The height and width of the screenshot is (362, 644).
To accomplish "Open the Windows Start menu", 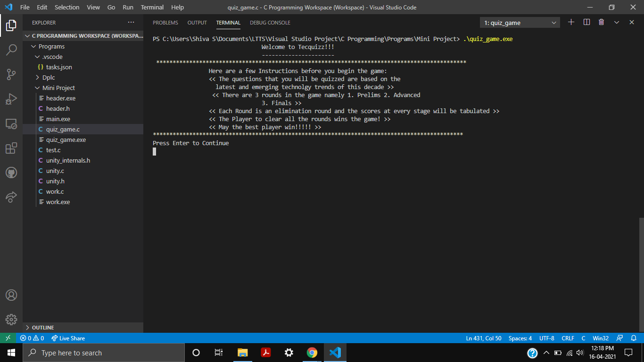I will tap(11, 353).
